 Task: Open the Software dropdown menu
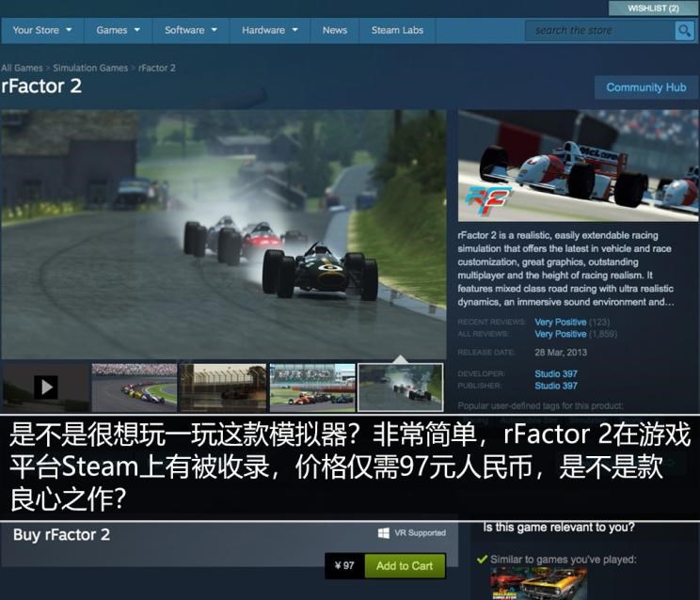pos(191,30)
